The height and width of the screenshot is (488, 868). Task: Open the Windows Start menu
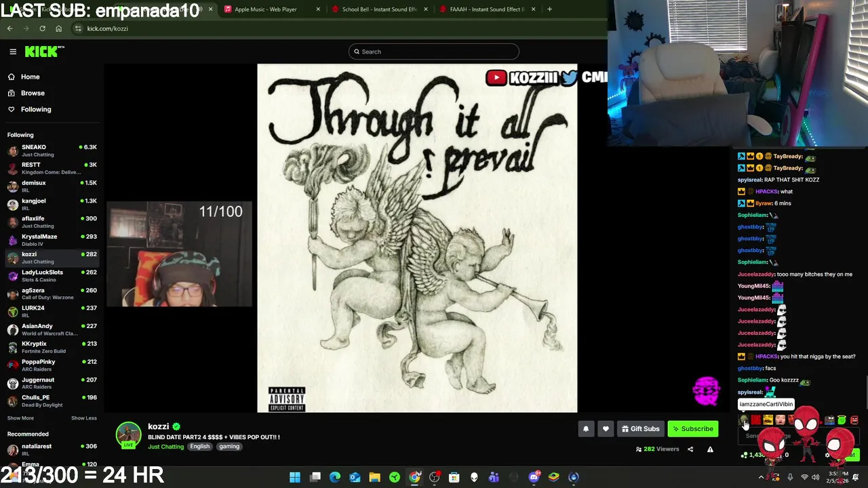[x=295, y=477]
